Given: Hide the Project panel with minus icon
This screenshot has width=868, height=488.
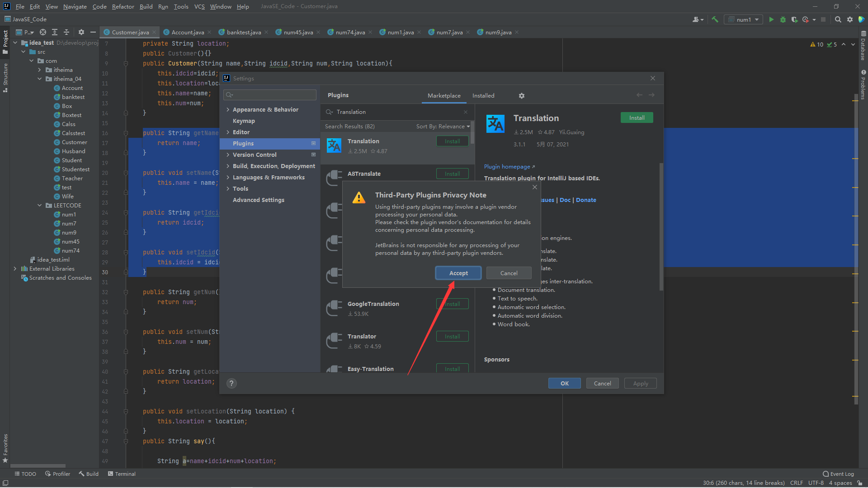Looking at the screenshot, I should click(93, 32).
